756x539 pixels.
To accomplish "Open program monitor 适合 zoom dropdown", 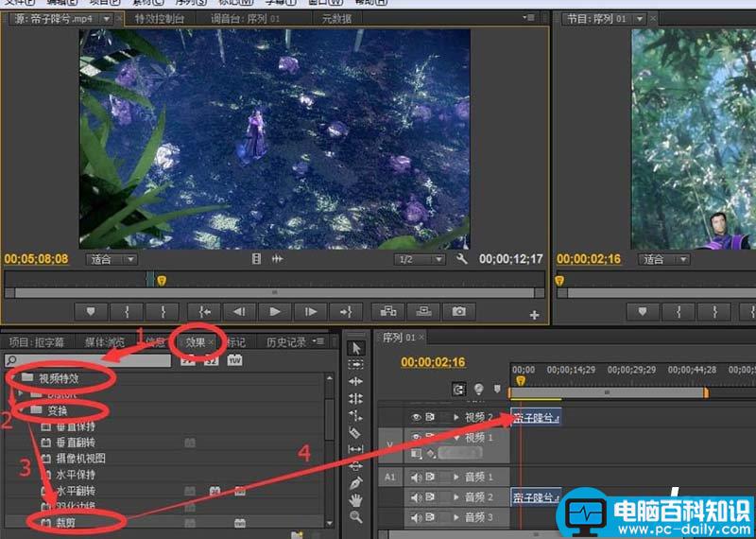I will 664,259.
